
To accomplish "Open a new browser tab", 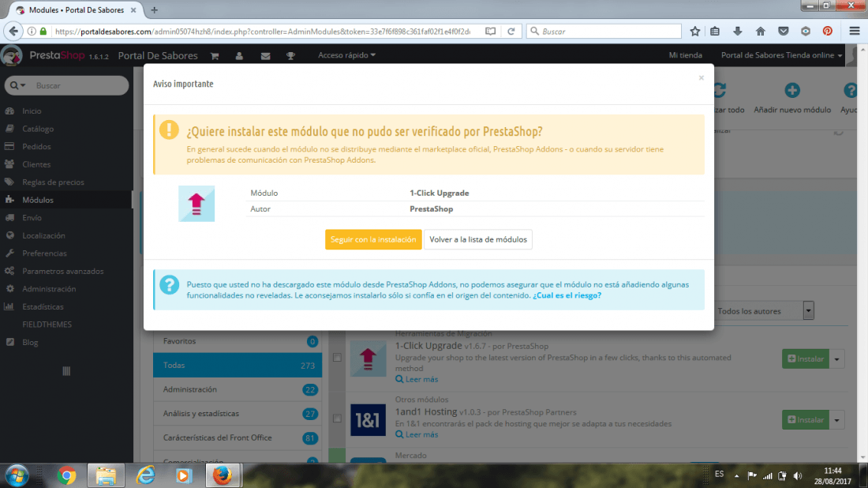I will click(154, 10).
